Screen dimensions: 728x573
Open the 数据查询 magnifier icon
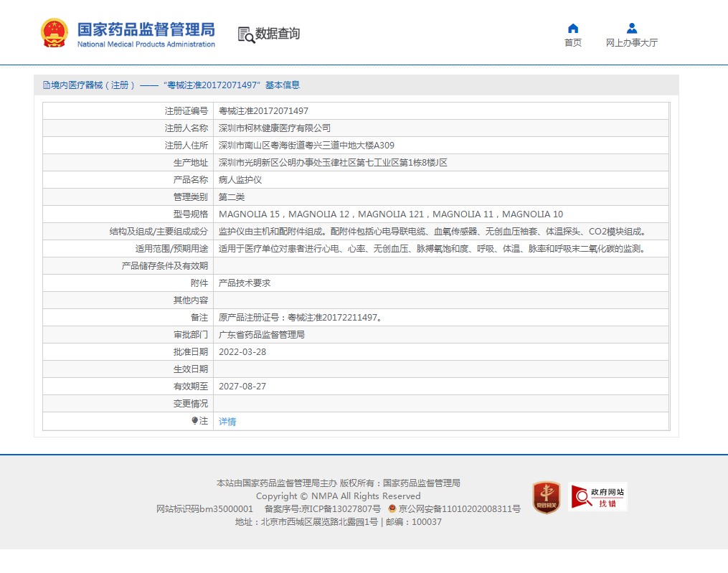tap(246, 35)
